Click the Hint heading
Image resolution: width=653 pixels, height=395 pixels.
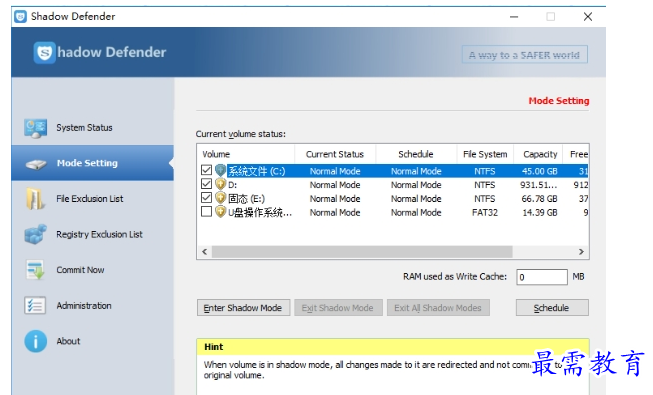214,347
